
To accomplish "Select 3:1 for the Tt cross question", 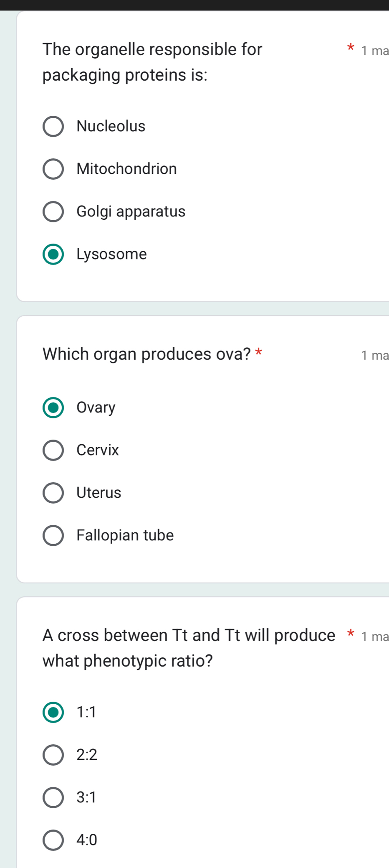I will tap(53, 797).
